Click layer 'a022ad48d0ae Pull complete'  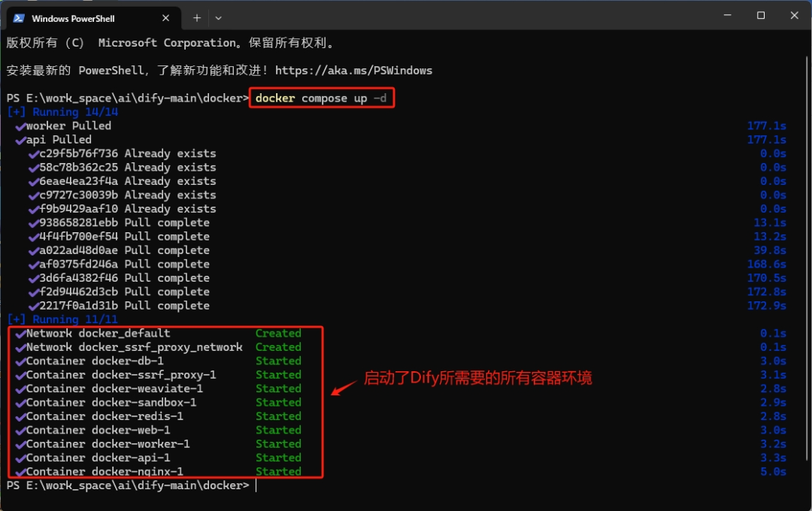119,250
